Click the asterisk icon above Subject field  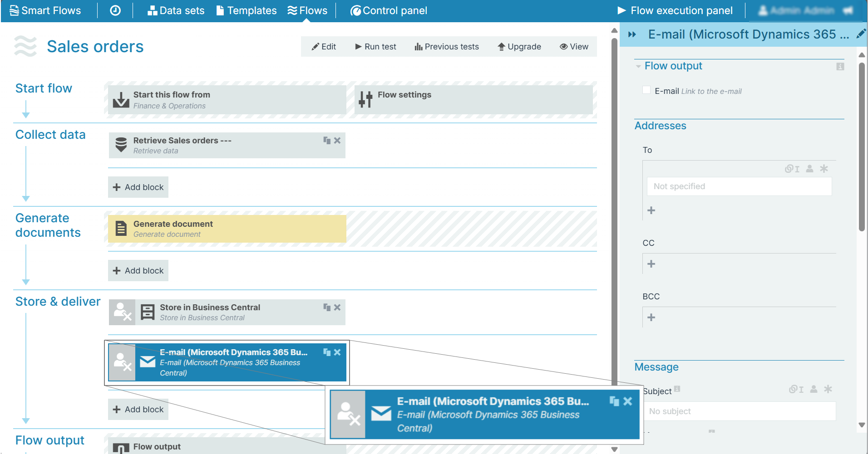[x=828, y=389]
